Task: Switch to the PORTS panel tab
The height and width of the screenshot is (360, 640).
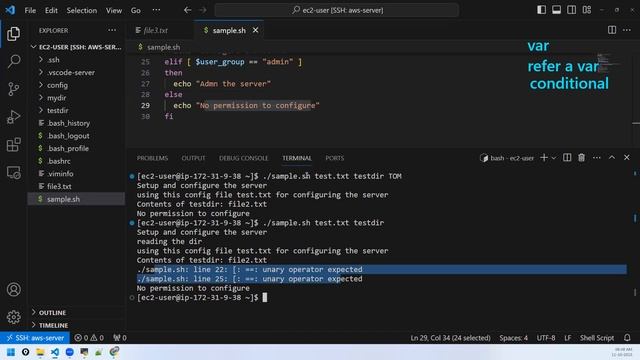Action: pos(335,158)
